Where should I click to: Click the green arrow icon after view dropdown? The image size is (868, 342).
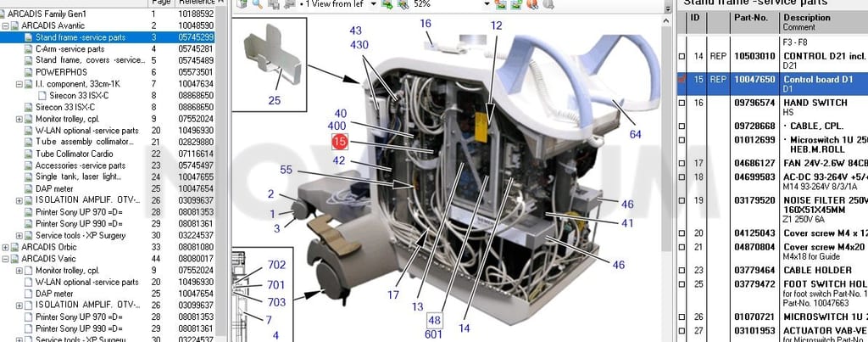(387, 4)
